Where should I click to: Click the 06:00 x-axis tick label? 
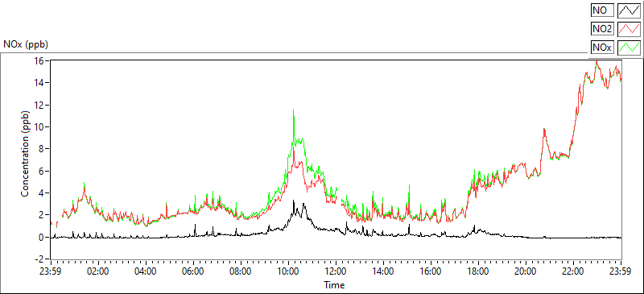(193, 271)
